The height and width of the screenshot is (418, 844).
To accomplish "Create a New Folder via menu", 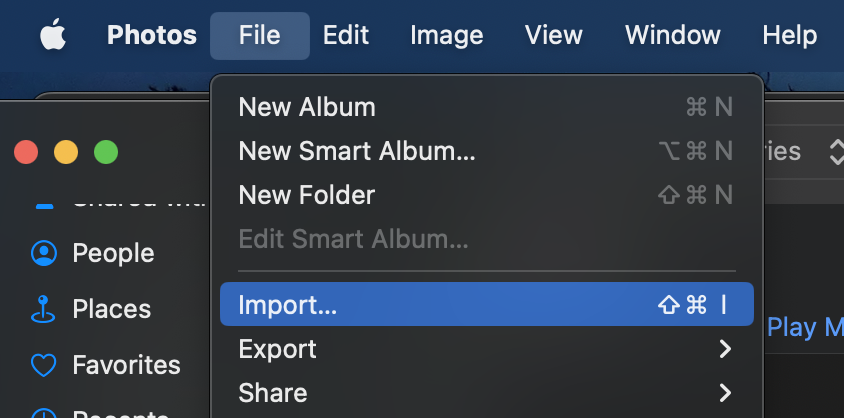I will tap(307, 195).
